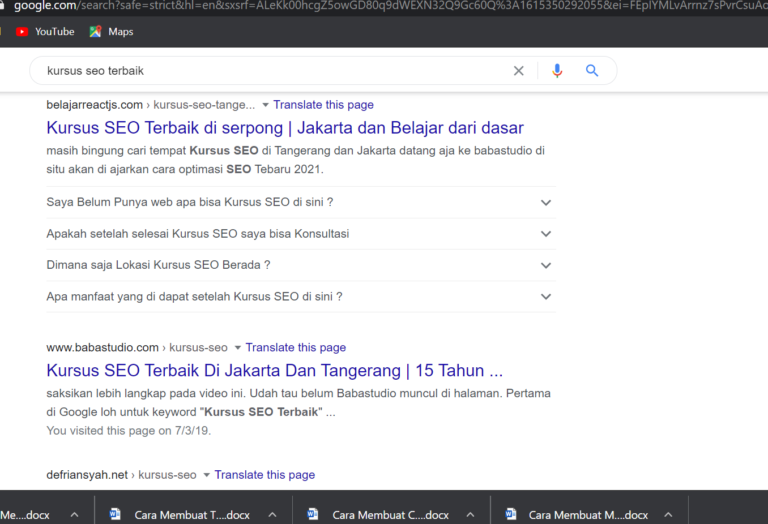Click snippet text 'saksikan lebih langkap pada video ini'
The height and width of the screenshot is (524, 768).
click(146, 394)
